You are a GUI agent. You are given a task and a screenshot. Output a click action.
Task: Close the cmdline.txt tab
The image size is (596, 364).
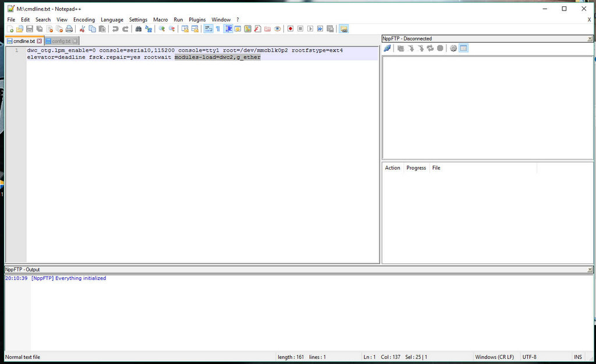(x=40, y=41)
